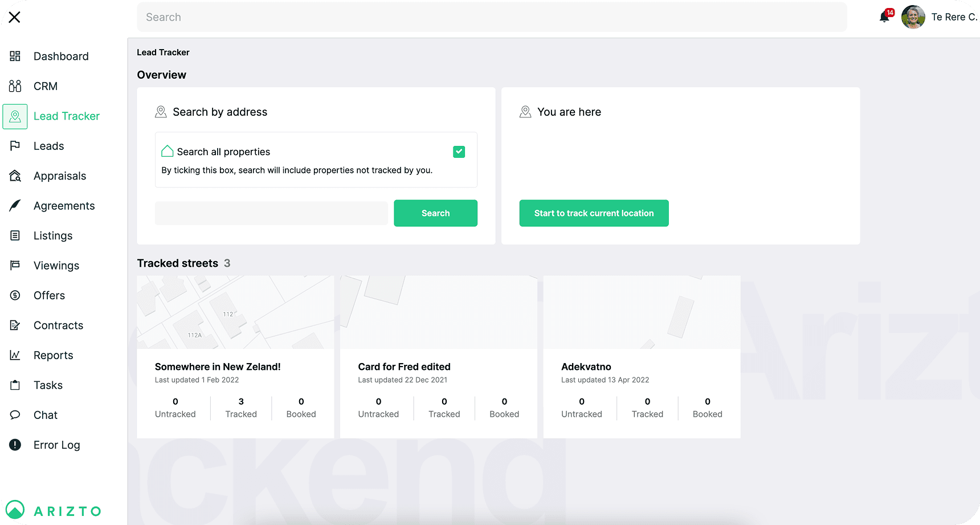Go to Listings in the sidebar
This screenshot has height=525, width=980.
53,235
